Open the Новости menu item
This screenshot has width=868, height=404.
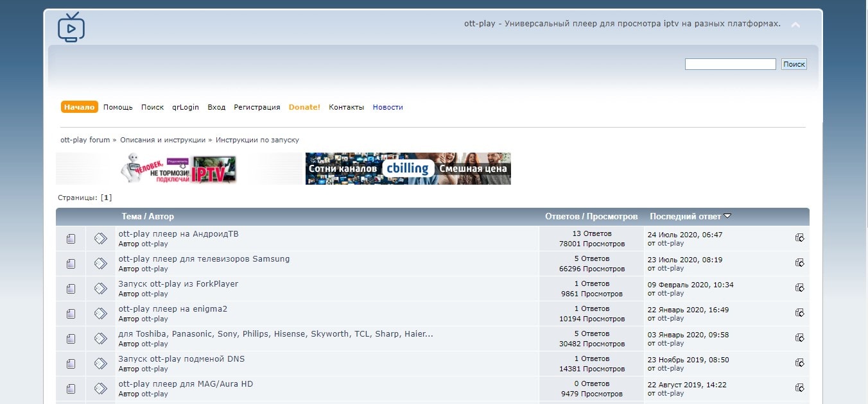[388, 107]
